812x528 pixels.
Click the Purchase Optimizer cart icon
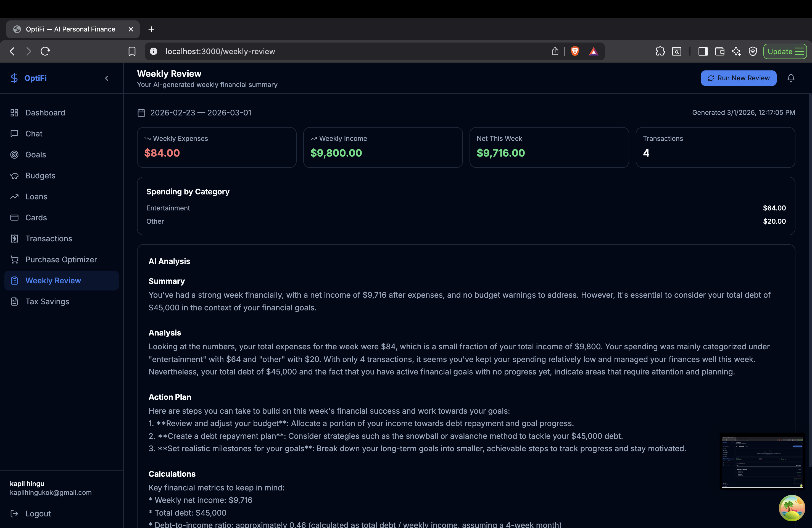point(14,260)
